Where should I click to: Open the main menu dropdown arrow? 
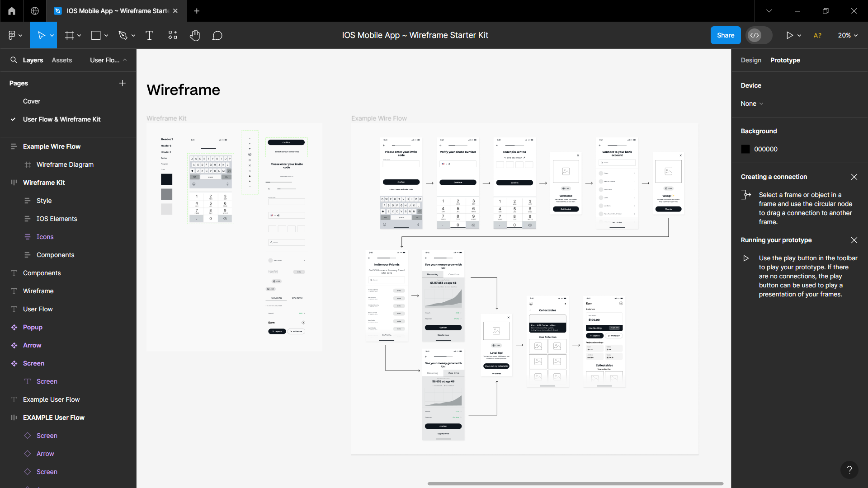point(21,35)
